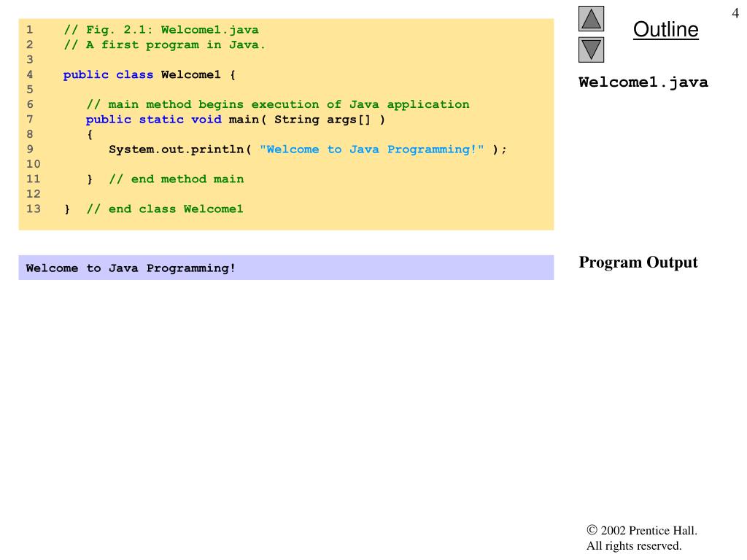Click the opening brace on line 8
Screen dimensions: 747x560
[90, 135]
